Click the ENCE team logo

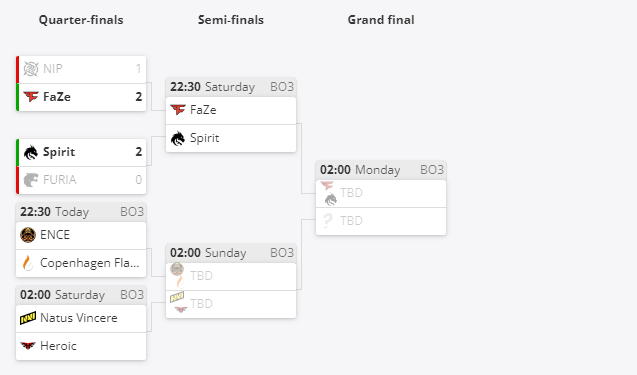tap(28, 235)
